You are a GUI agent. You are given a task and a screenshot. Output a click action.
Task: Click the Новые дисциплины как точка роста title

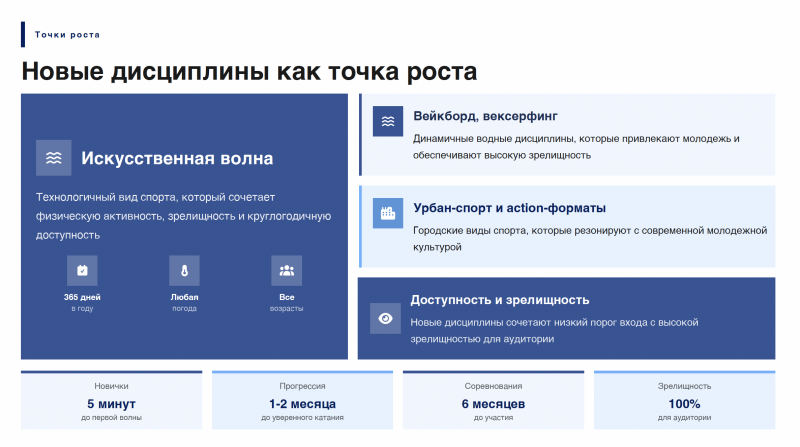coord(249,72)
